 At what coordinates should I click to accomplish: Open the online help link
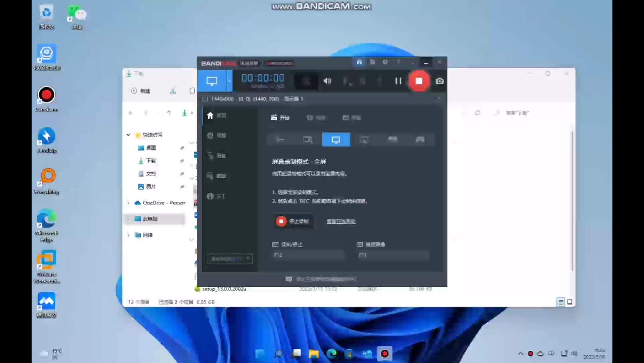click(341, 221)
